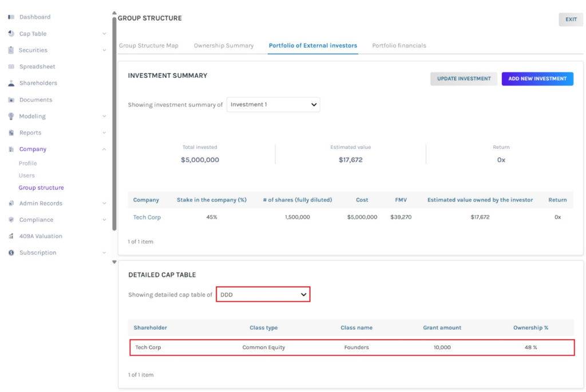The image size is (586, 392).
Task: Switch to Portfolio financials tab
Action: click(x=399, y=46)
